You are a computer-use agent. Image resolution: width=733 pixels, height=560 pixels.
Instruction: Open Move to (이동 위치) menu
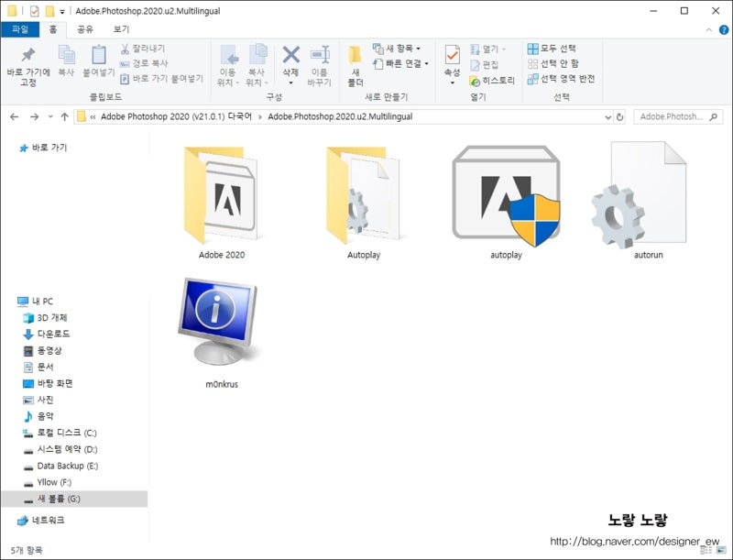tap(228, 66)
